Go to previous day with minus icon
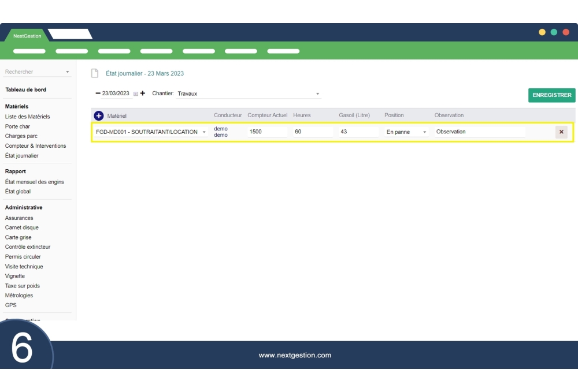Image resolution: width=578 pixels, height=392 pixels. coord(98,94)
